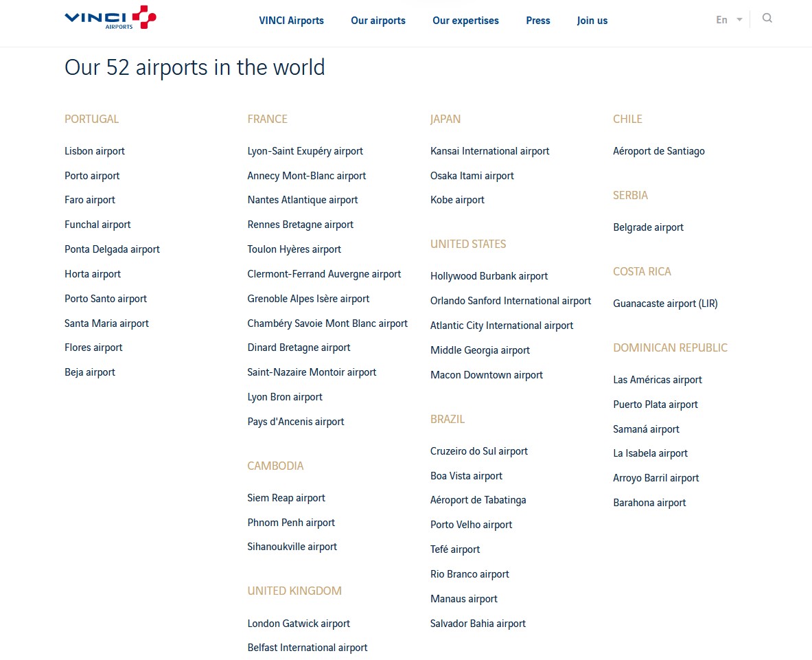812x660 pixels.
Task: Open Barahona airport link
Action: coord(649,503)
